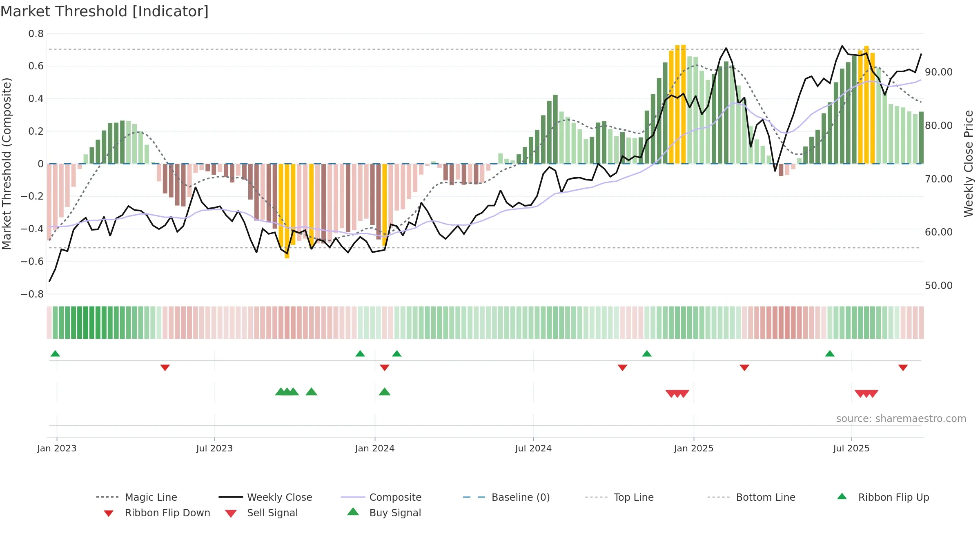Click the Market Threshold (Composite) axis title

[7, 164]
